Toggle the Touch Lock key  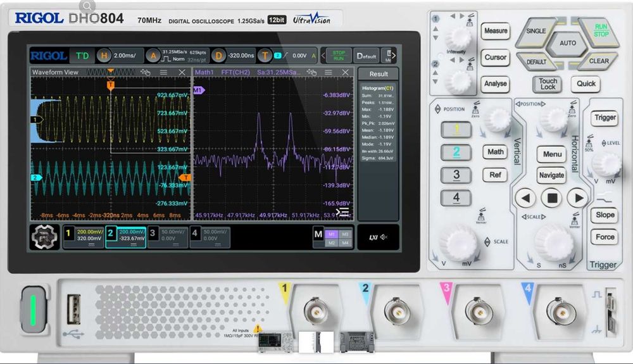tap(548, 84)
